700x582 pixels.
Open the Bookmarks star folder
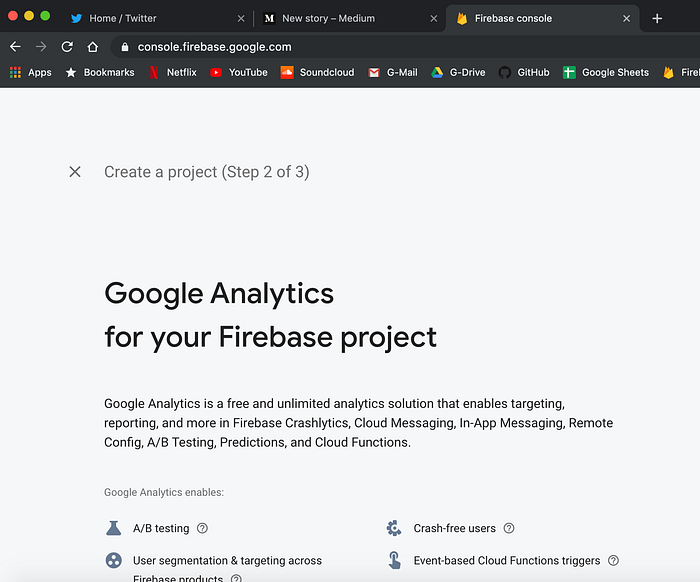(100, 72)
